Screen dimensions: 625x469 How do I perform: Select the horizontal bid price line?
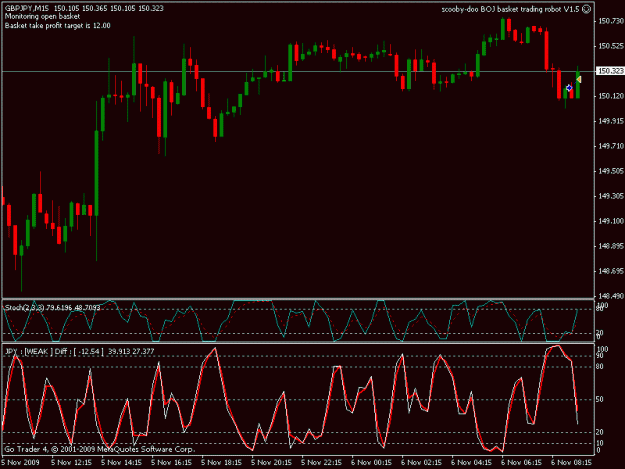click(298, 72)
